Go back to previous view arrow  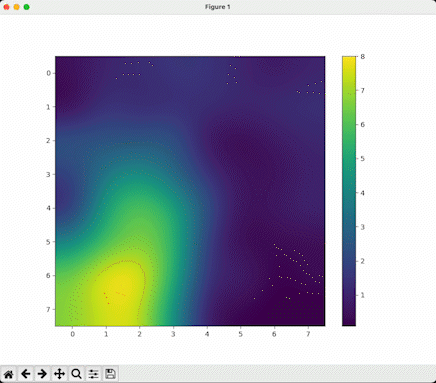coord(26,374)
